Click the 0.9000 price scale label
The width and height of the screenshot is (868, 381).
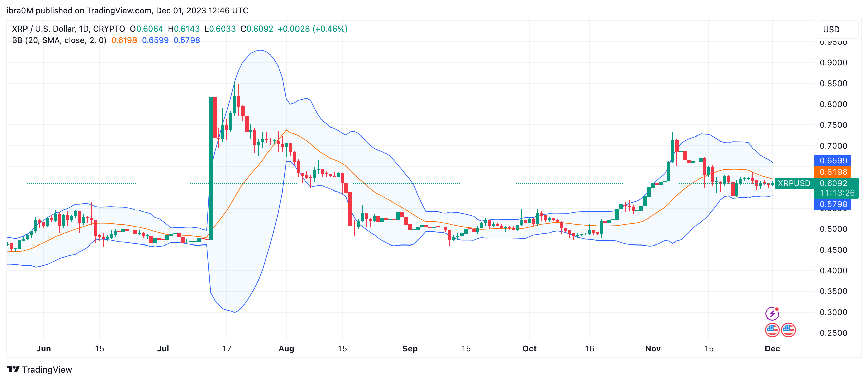click(833, 63)
